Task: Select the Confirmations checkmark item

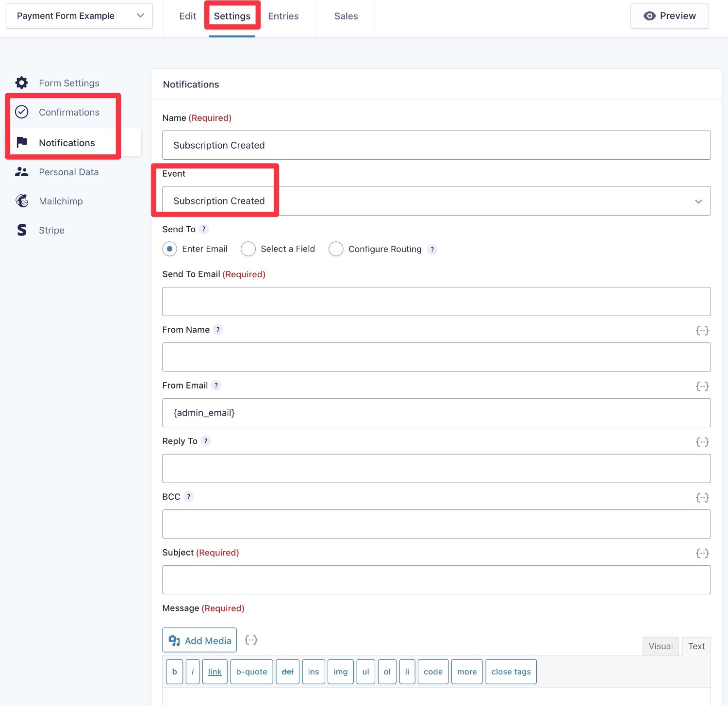Action: coord(69,112)
